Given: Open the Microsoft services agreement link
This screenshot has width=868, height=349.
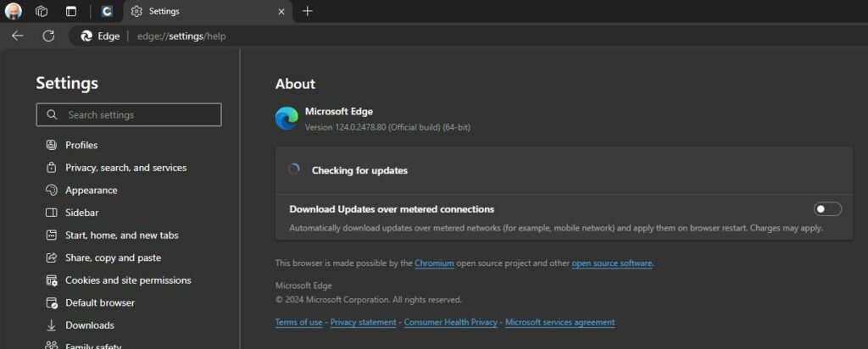Looking at the screenshot, I should 559,323.
